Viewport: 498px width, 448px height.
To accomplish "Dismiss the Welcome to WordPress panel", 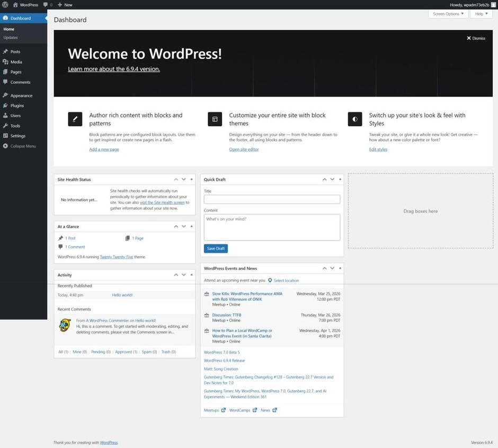I will [476, 38].
